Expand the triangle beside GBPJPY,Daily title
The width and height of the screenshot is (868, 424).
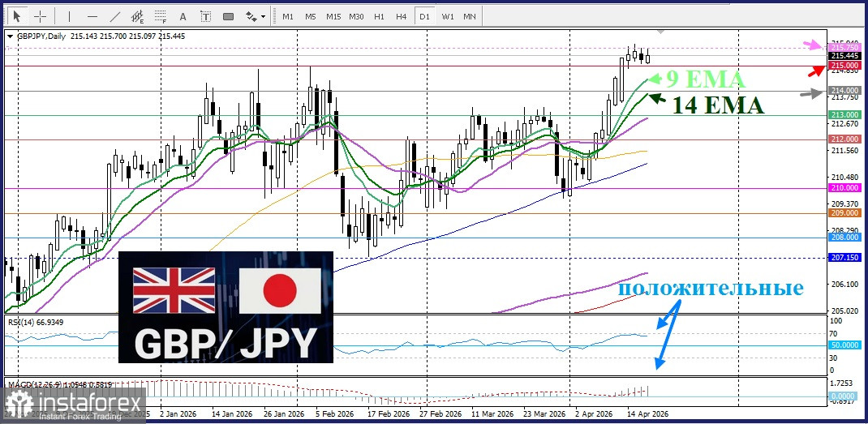[x=10, y=36]
